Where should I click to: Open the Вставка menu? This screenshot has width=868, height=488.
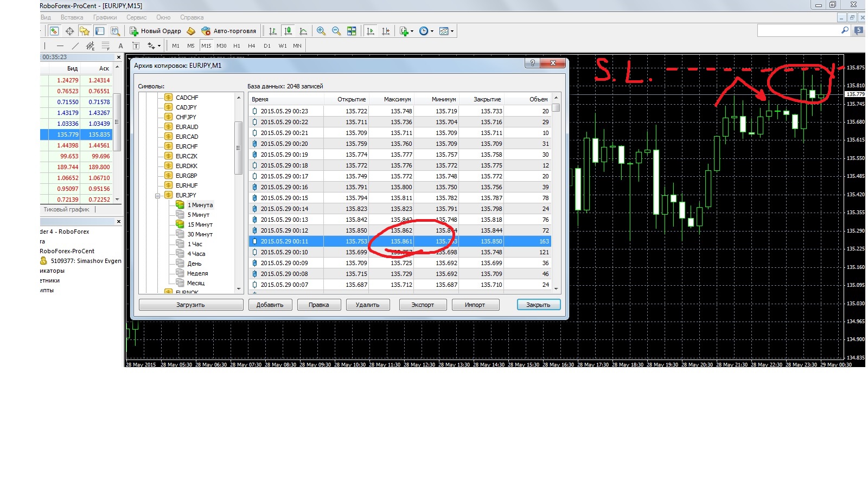72,17
